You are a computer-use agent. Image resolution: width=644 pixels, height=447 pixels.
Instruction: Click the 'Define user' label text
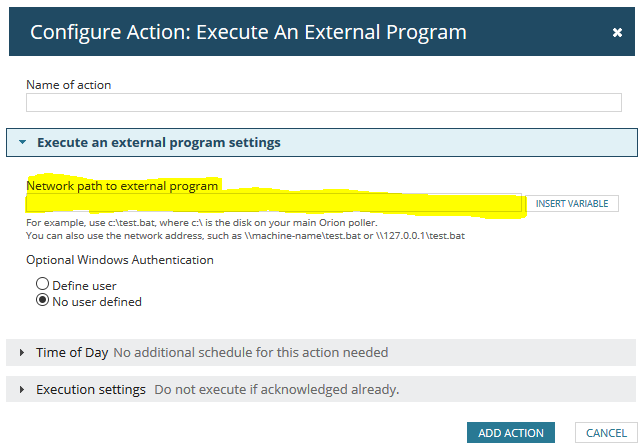pos(84,286)
